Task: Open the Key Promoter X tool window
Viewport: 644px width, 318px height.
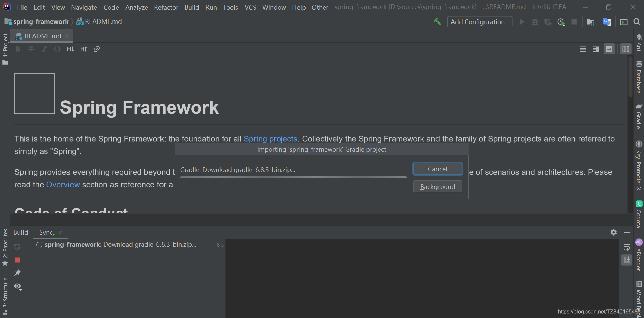Action: click(x=639, y=166)
